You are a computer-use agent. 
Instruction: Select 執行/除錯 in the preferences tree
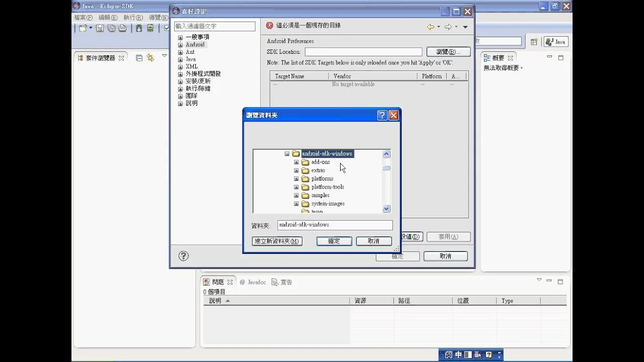[x=198, y=88]
